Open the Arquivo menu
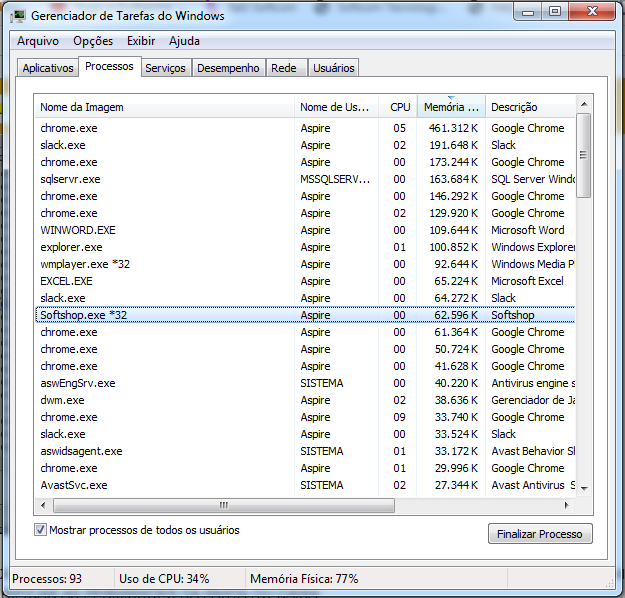Screen dimensions: 625x598 pos(38,41)
